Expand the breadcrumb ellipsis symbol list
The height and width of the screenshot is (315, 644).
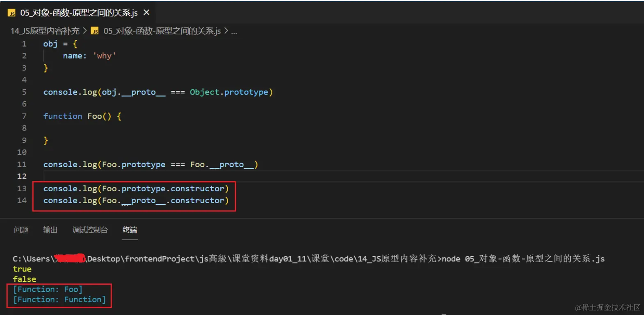point(234,32)
